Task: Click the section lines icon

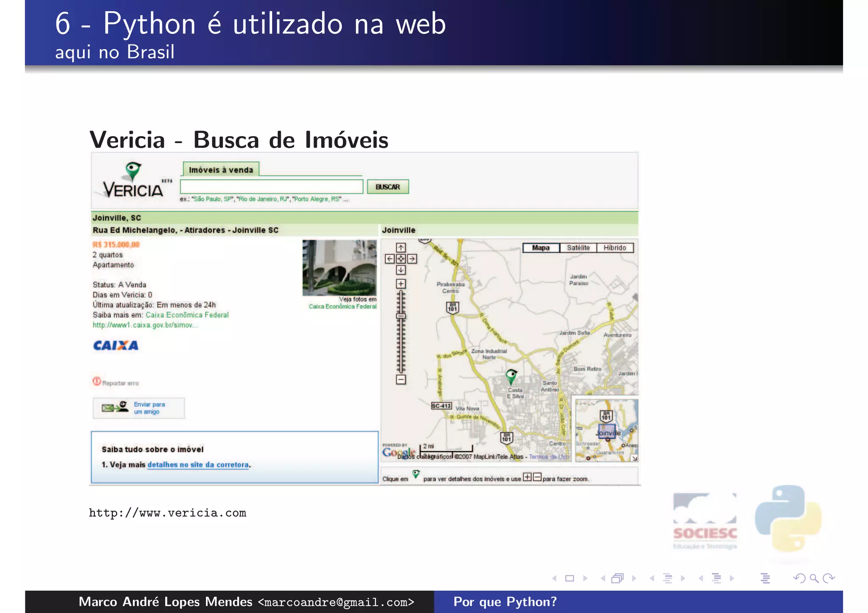Action: tap(716, 578)
